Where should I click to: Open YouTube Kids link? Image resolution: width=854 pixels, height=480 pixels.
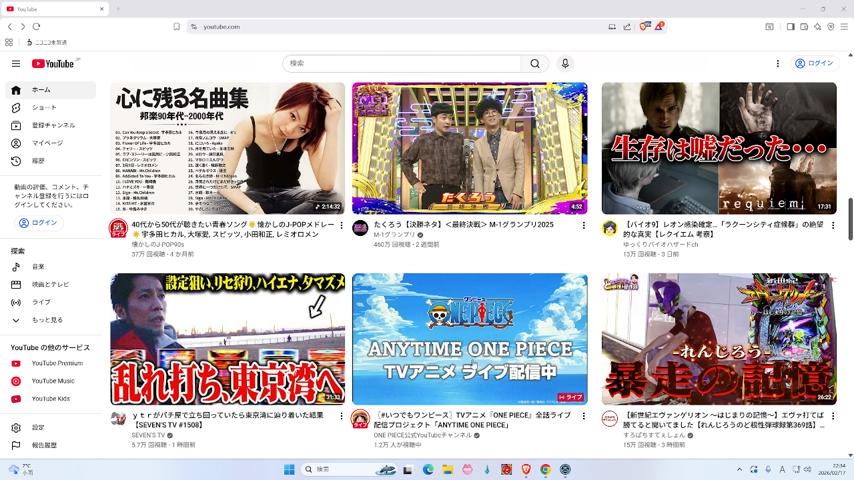click(51, 399)
